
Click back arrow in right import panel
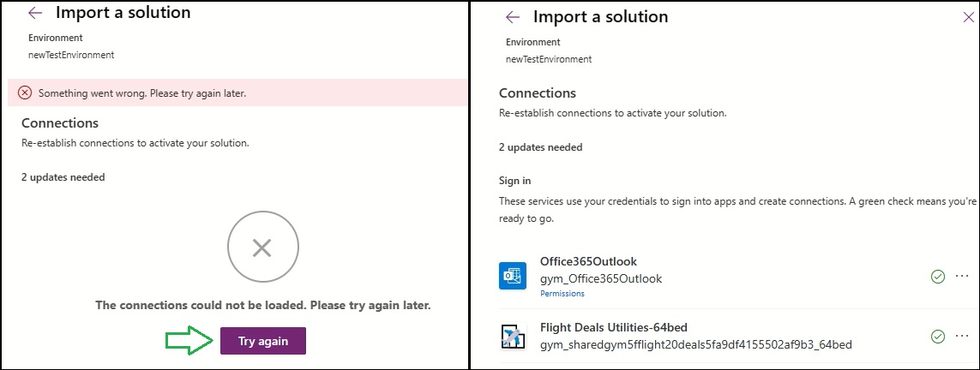tap(513, 17)
